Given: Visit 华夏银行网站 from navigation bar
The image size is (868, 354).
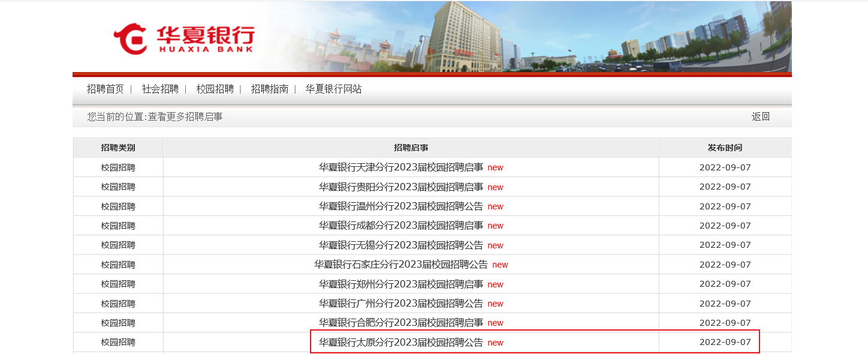Looking at the screenshot, I should (333, 89).
